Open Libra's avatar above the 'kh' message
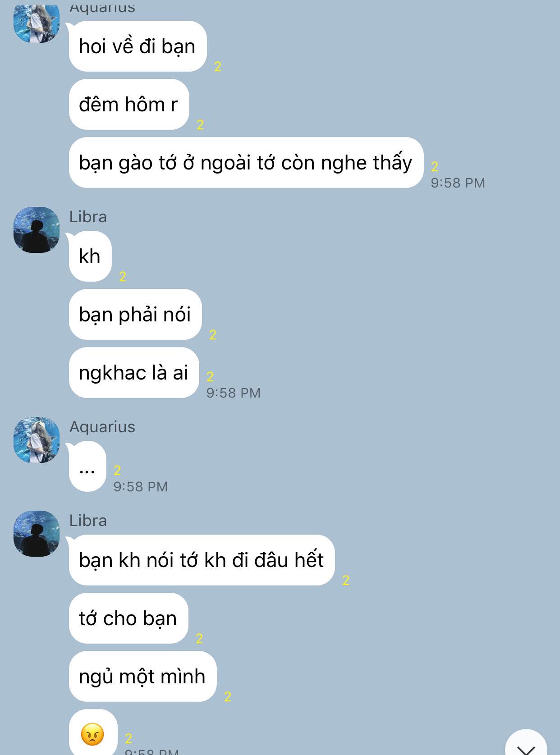560x755 pixels. (x=37, y=229)
